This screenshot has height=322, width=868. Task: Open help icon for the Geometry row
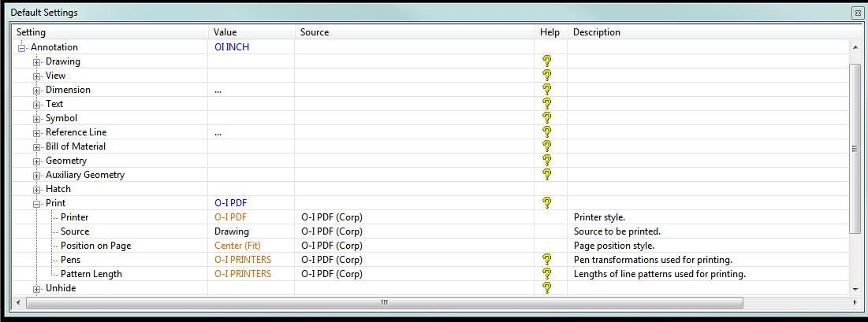(547, 161)
